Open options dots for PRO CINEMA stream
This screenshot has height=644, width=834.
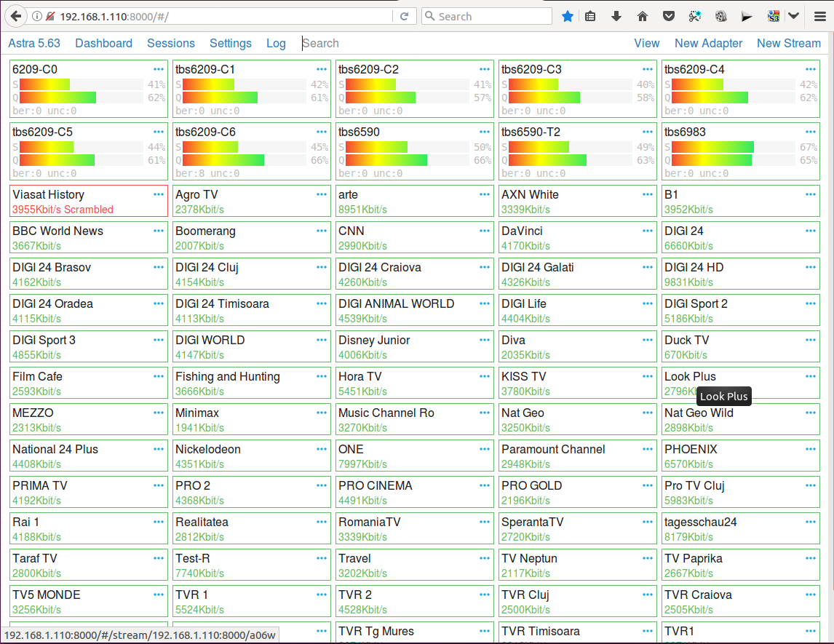(x=485, y=485)
